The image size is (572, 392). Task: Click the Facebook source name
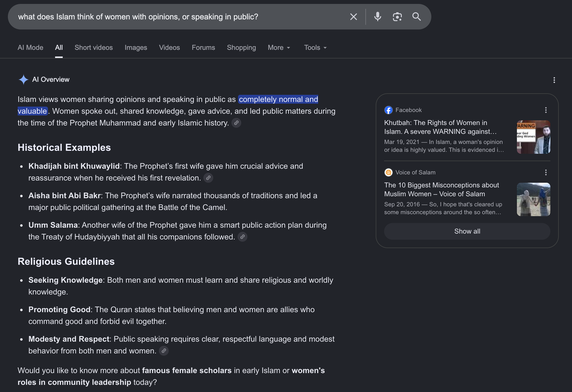408,110
